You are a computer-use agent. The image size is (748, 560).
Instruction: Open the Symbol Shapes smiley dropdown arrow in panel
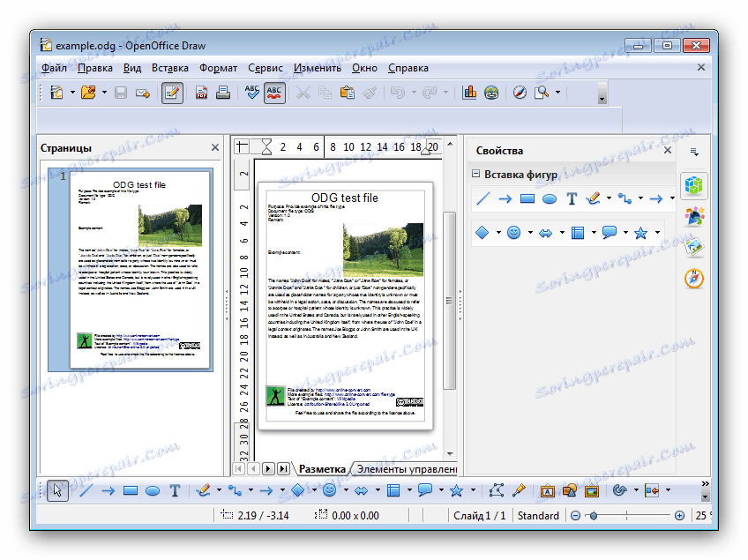(531, 234)
